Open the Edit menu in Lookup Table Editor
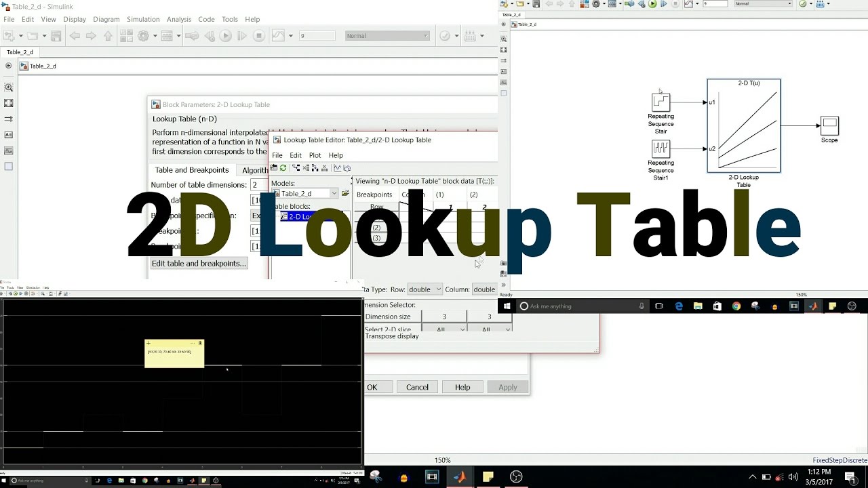Screen dimensions: 868x488 click(296, 155)
